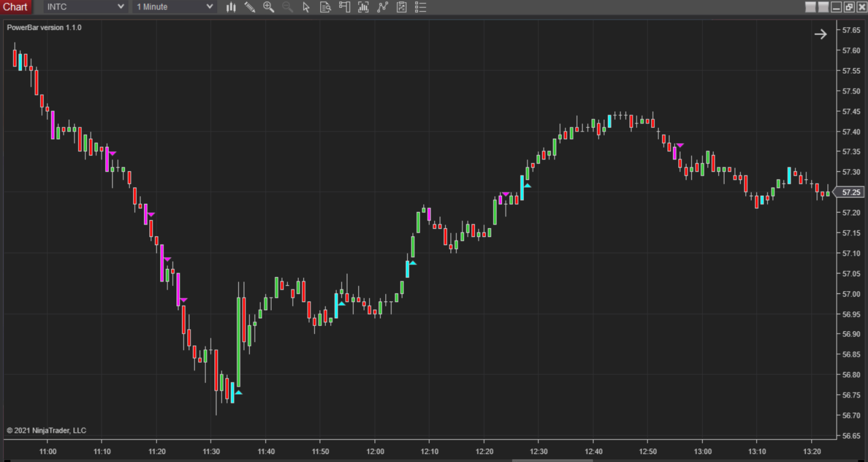Viewport: 868px width, 462px height.
Task: Click the 11:30 time axis label
Action: tap(211, 452)
